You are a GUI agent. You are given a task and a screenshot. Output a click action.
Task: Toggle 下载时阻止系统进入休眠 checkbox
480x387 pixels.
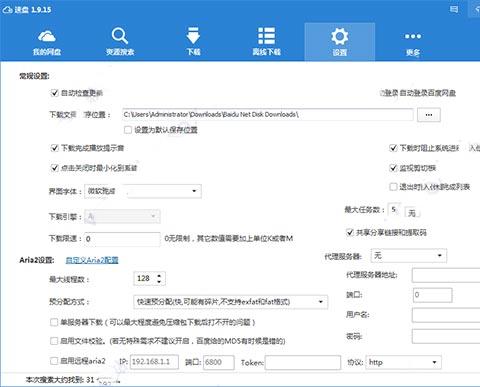tap(393, 148)
